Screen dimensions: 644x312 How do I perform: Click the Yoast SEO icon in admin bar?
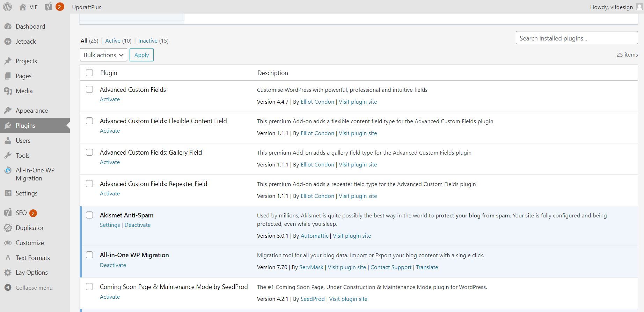point(49,7)
